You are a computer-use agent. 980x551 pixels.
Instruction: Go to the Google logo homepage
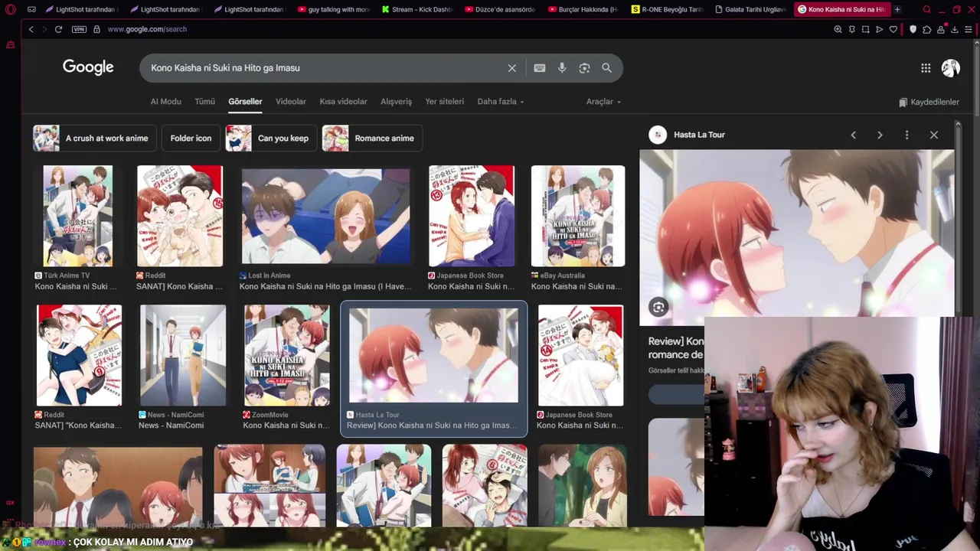pos(88,67)
